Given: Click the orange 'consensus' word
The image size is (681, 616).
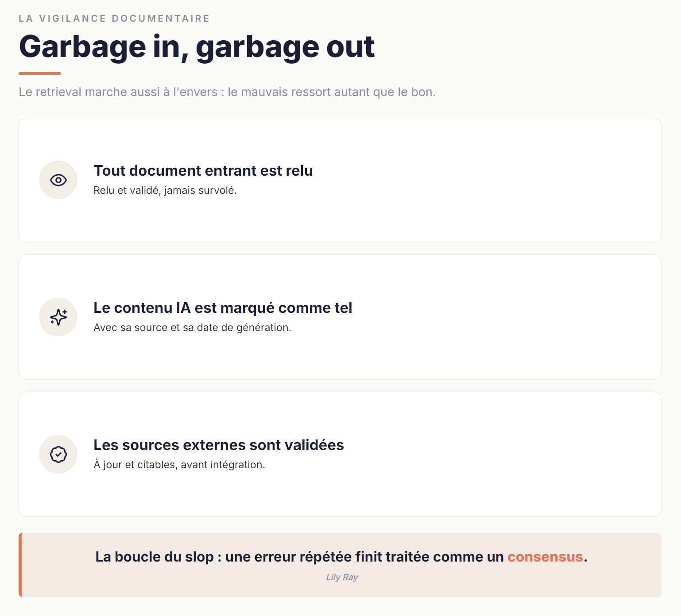Looking at the screenshot, I should 545,557.
